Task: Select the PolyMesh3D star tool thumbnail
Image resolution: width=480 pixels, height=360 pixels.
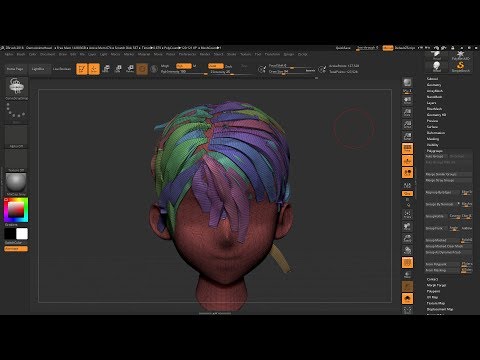Action: click(461, 55)
